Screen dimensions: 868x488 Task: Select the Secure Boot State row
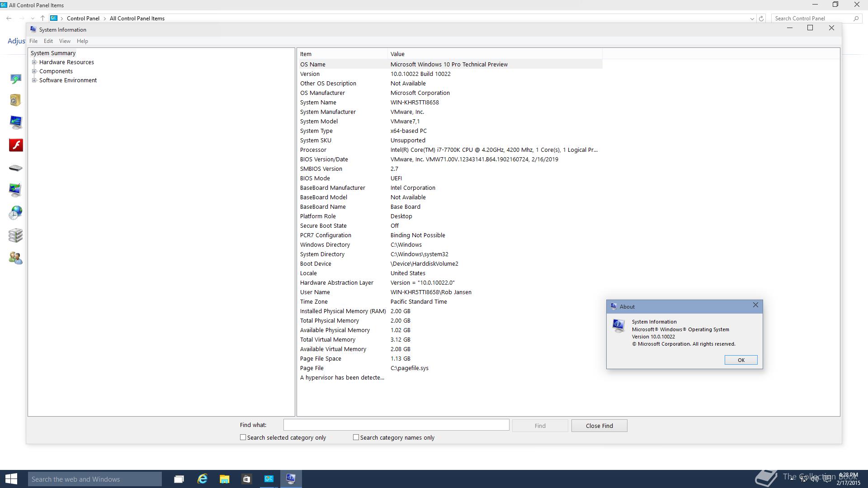(x=450, y=225)
